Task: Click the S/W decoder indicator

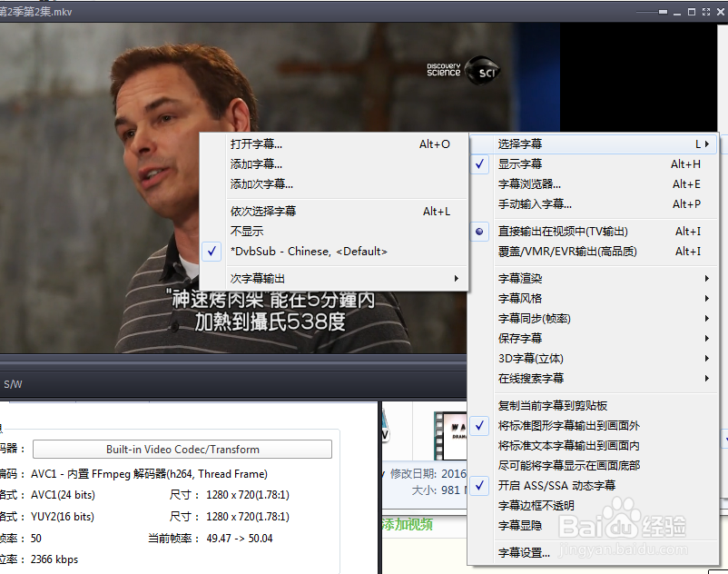Action: pos(13,384)
